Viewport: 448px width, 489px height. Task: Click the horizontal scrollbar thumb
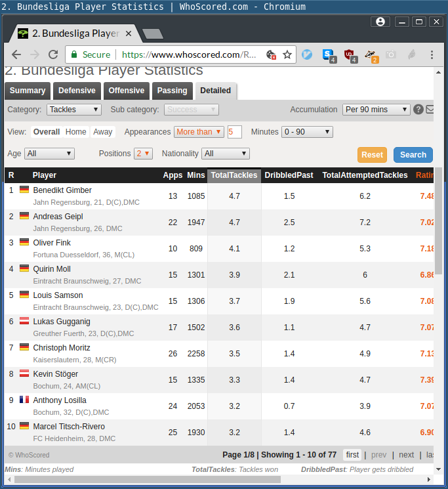click(148, 479)
